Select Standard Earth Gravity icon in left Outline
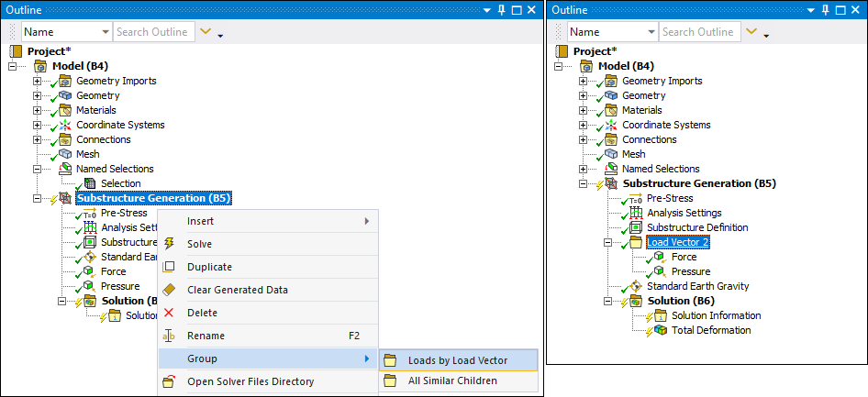868x397 pixels. [90, 257]
